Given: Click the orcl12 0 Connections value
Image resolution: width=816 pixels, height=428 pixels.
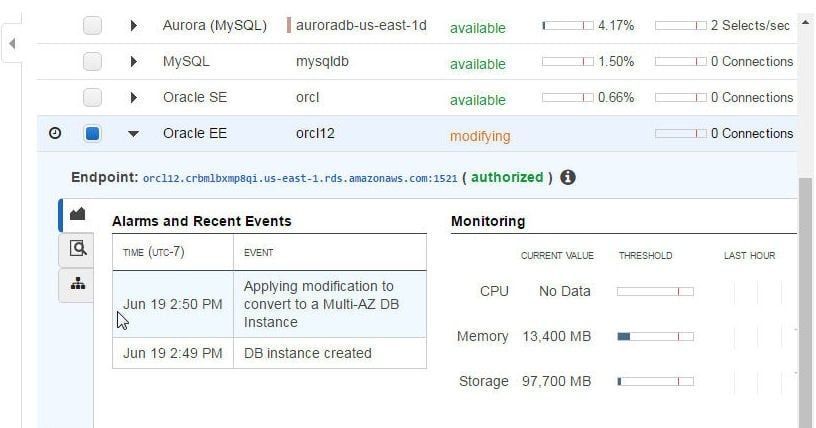Looking at the screenshot, I should click(x=752, y=133).
